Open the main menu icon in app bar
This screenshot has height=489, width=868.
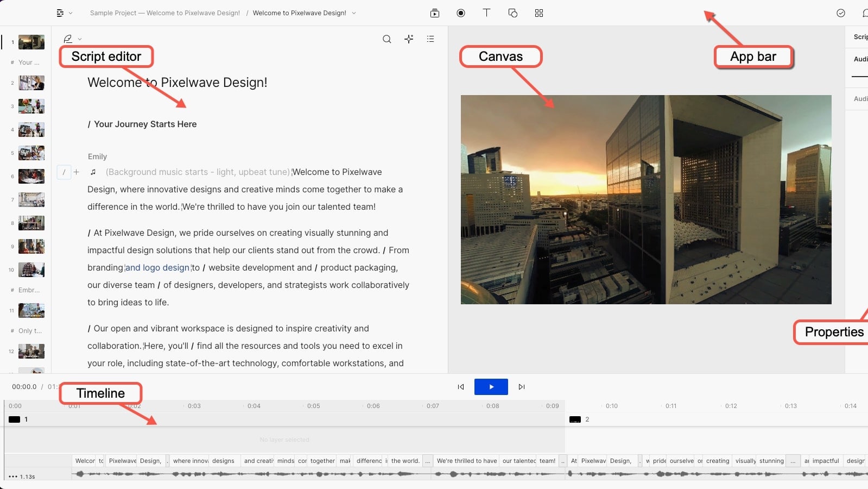(60, 13)
